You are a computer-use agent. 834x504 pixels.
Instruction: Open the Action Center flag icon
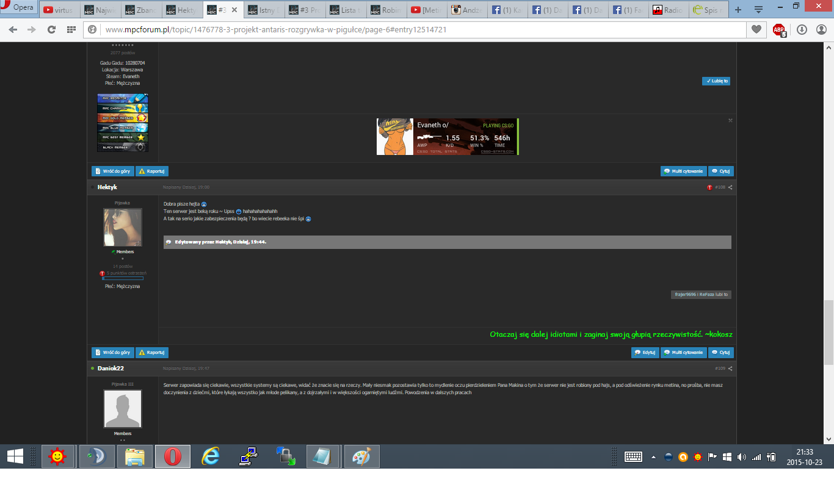[x=713, y=457]
